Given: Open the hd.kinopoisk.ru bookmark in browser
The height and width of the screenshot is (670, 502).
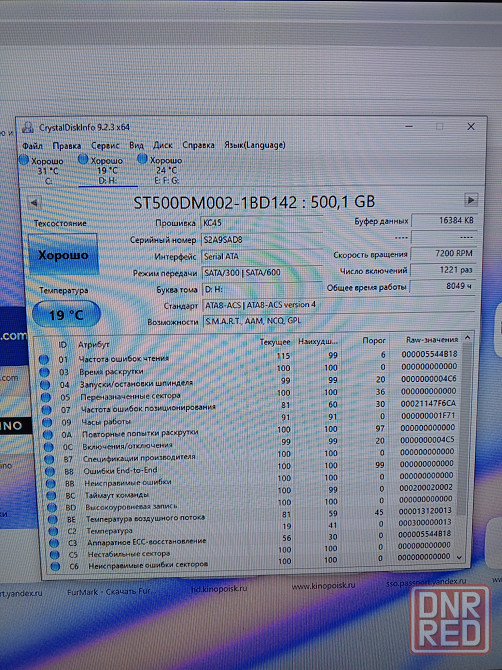Looking at the screenshot, I should (x=218, y=588).
